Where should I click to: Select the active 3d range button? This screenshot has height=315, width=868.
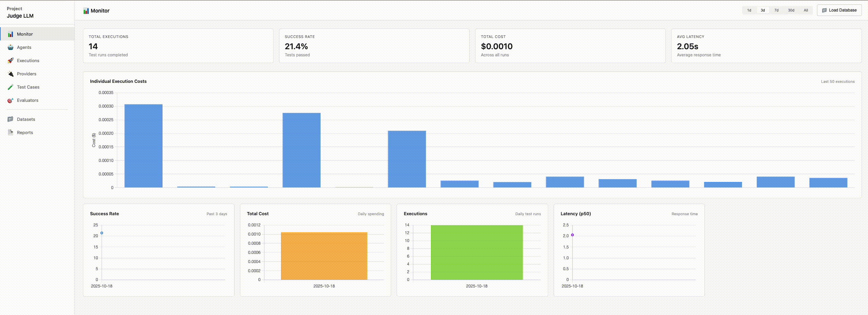click(763, 10)
